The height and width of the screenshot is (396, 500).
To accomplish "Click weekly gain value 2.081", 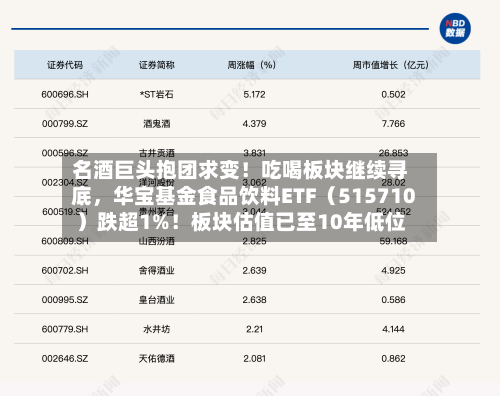I will pyautogui.click(x=254, y=359).
